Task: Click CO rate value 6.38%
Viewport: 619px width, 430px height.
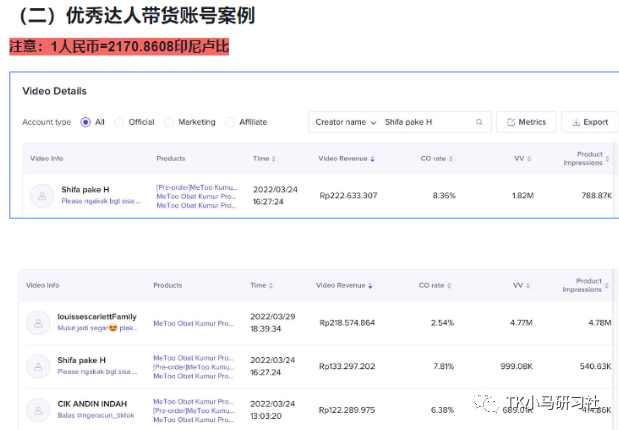Action: [x=442, y=410]
